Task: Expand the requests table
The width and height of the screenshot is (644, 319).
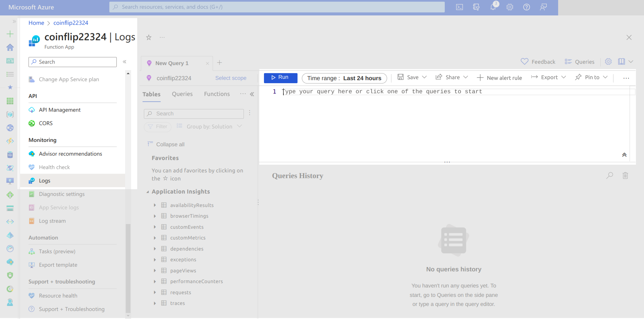Action: (x=155, y=292)
